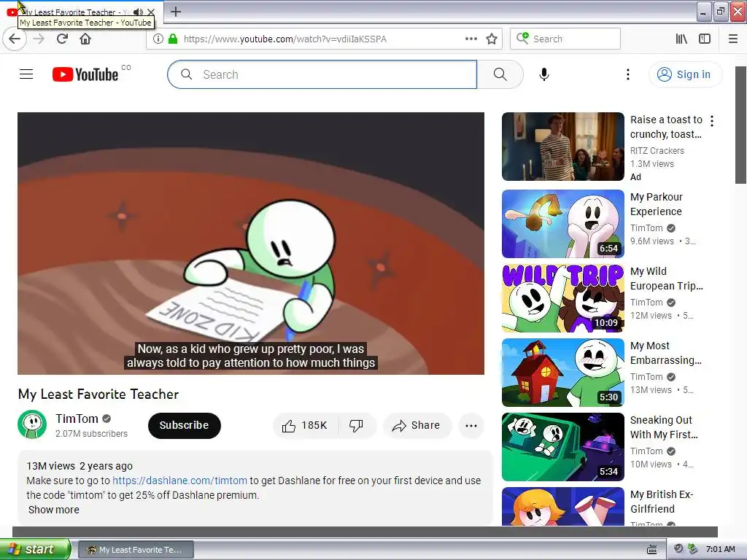This screenshot has width=747, height=560.
Task: Click the video player to pause
Action: tap(251, 244)
